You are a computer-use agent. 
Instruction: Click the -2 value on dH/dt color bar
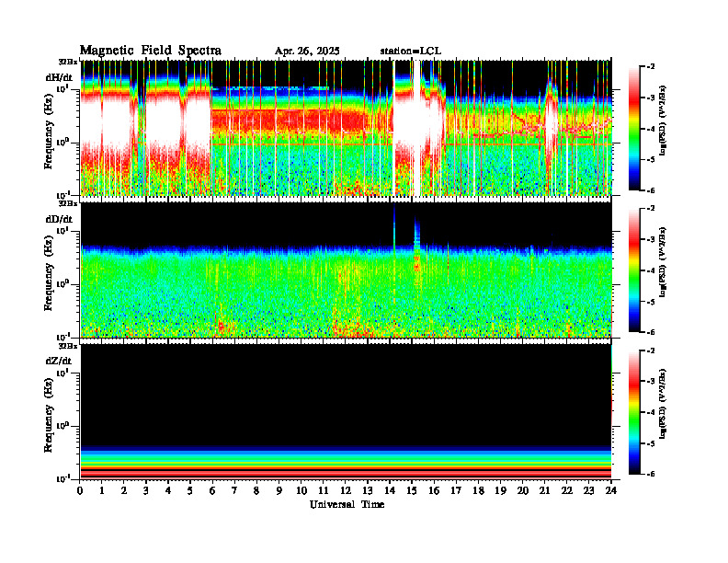click(652, 67)
